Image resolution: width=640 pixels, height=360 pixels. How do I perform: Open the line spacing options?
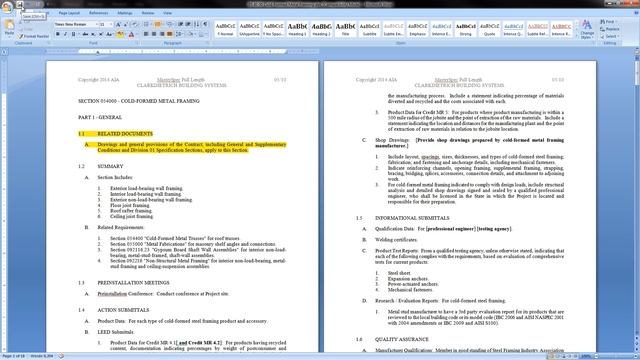[180, 34]
